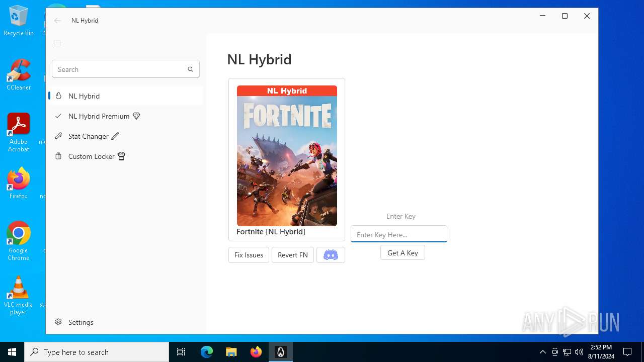Open NL Hybrid Premium page
Viewport: 644px width, 362px height.
coord(126,116)
